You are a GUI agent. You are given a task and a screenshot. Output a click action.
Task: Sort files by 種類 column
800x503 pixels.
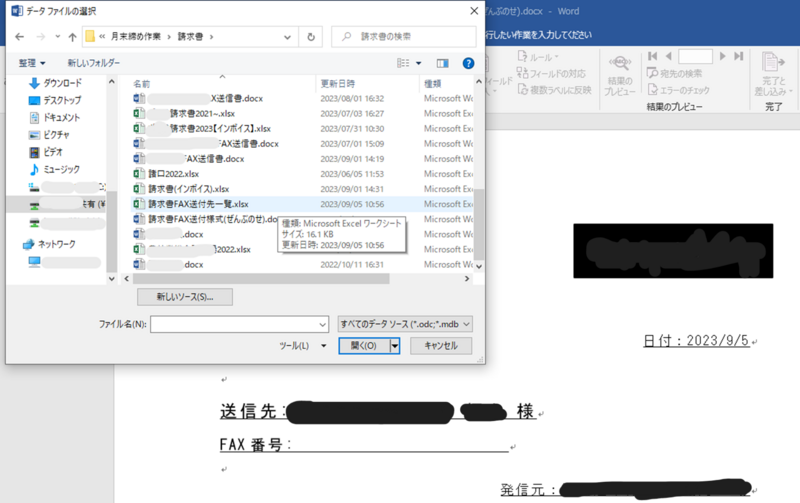coord(433,84)
